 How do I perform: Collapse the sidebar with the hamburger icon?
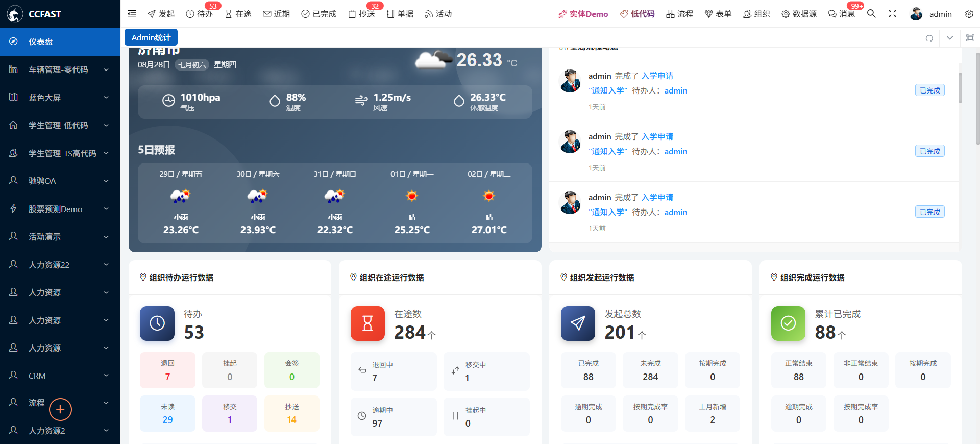[x=132, y=14]
